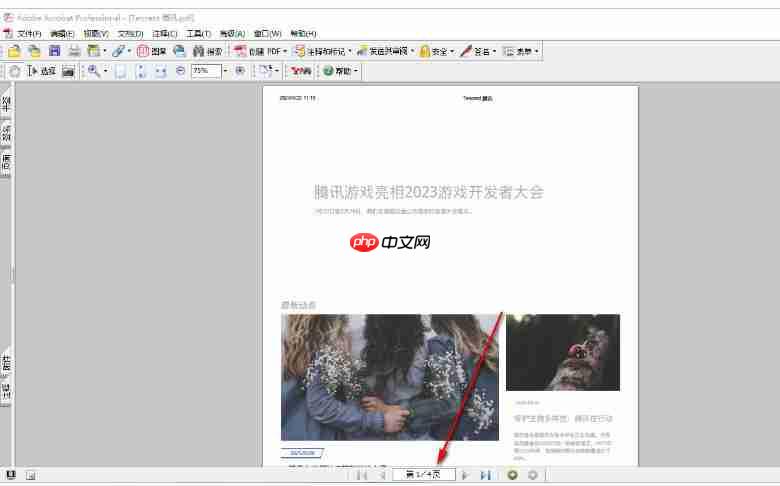Screen dimensions: 780x486
Task: Click the heading 腾讯游戏亮相2023游戏开发者大会
Action: (x=428, y=192)
